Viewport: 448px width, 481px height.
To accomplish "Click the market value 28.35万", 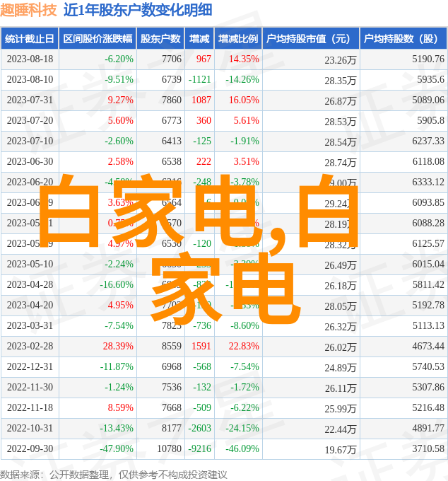I will [341, 81].
